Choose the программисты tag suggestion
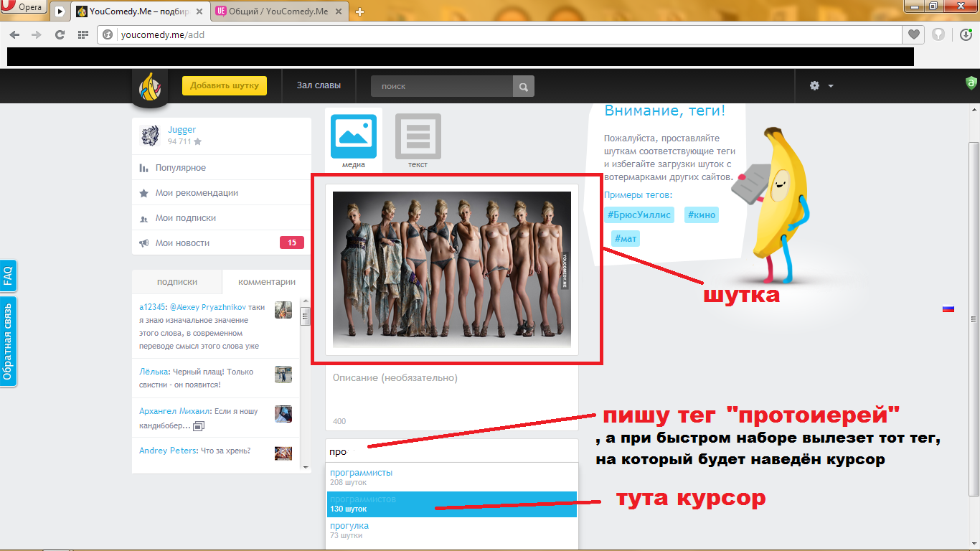 point(361,473)
